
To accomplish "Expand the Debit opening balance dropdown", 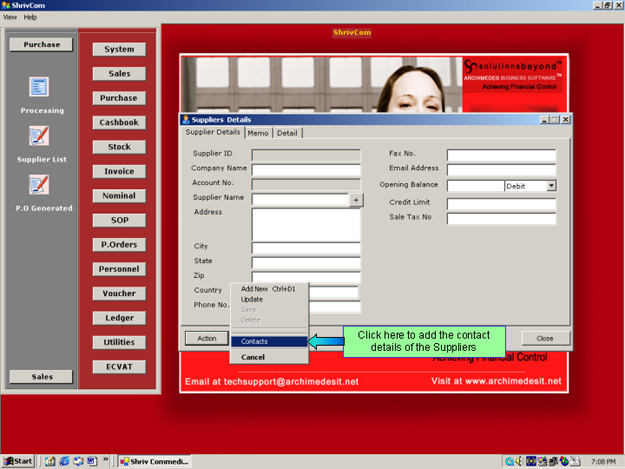I will point(551,186).
